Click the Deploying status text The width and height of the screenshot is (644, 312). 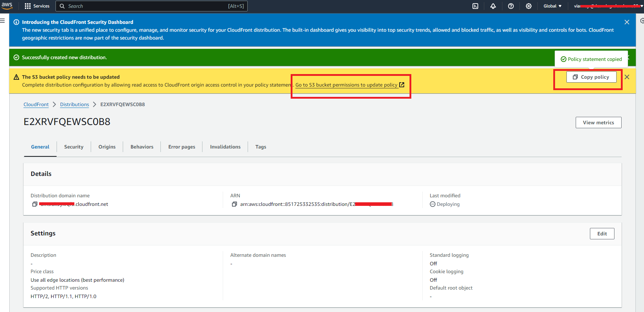(448, 204)
